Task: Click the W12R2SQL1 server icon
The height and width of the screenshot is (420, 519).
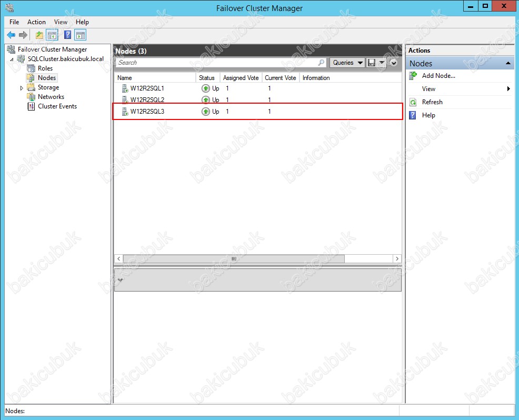Action: click(x=125, y=88)
